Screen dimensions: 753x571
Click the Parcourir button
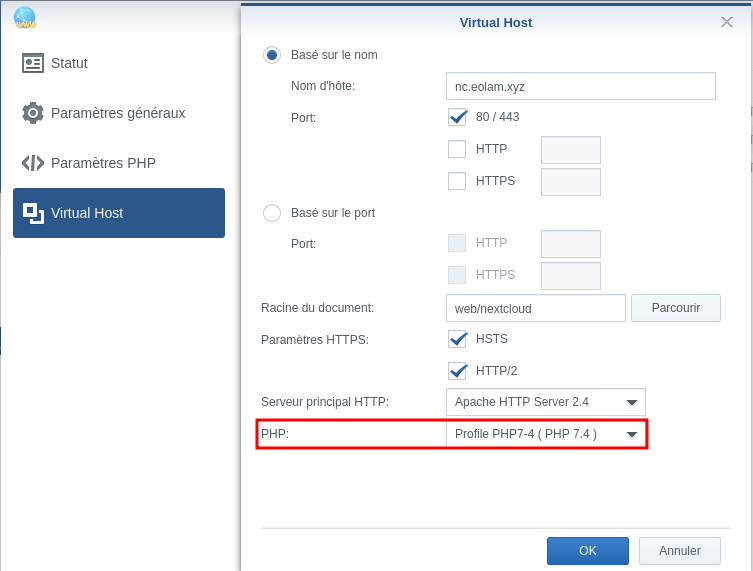point(675,308)
